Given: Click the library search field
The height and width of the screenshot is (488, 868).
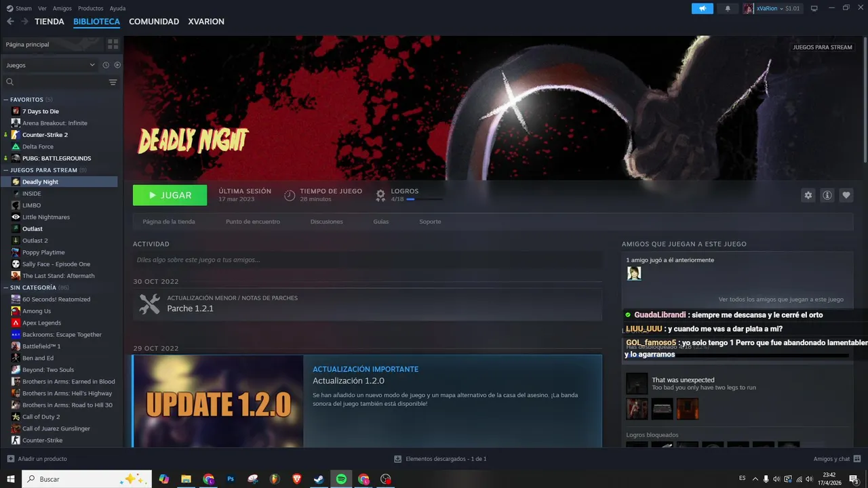Looking at the screenshot, I should click(x=56, y=82).
